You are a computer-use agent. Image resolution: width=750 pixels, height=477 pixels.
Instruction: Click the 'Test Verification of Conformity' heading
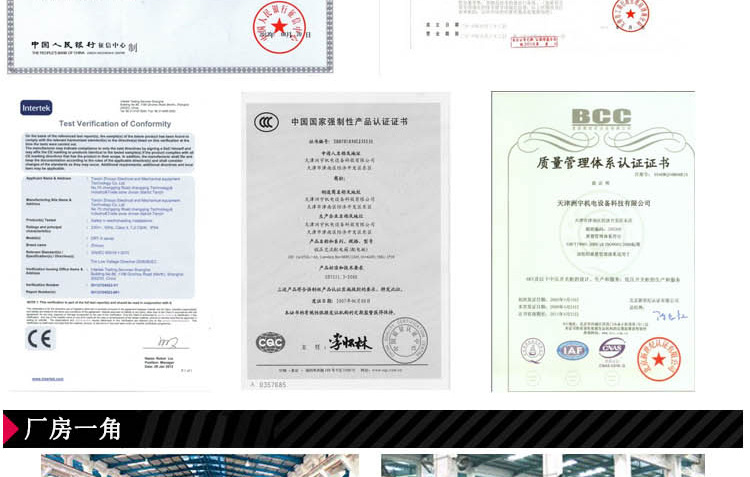coord(115,124)
